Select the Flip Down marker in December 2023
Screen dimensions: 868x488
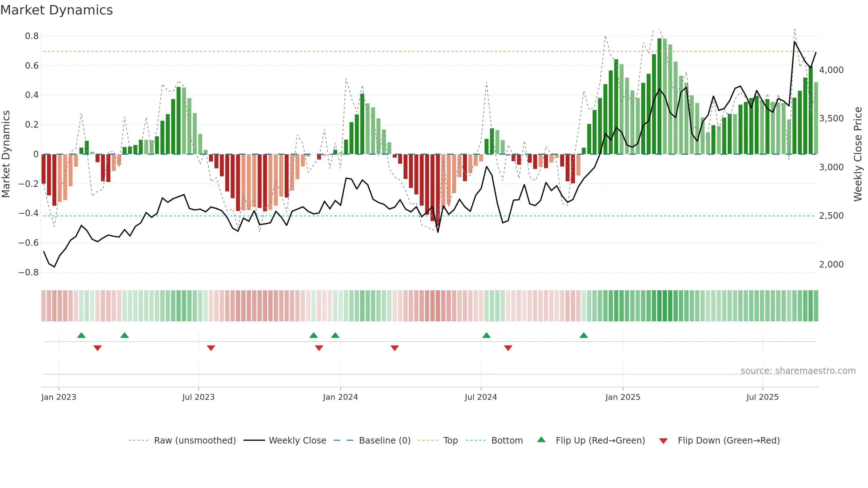pos(319,348)
